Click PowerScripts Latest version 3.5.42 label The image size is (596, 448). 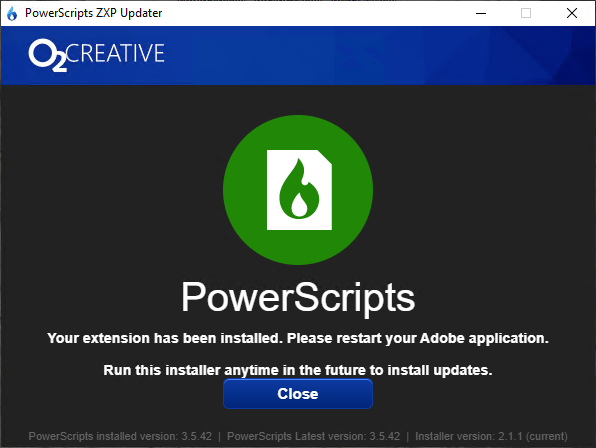coord(314,436)
